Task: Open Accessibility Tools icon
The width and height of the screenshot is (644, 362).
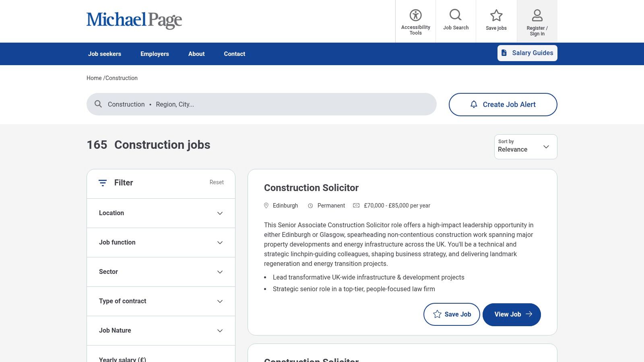Action: (x=415, y=15)
